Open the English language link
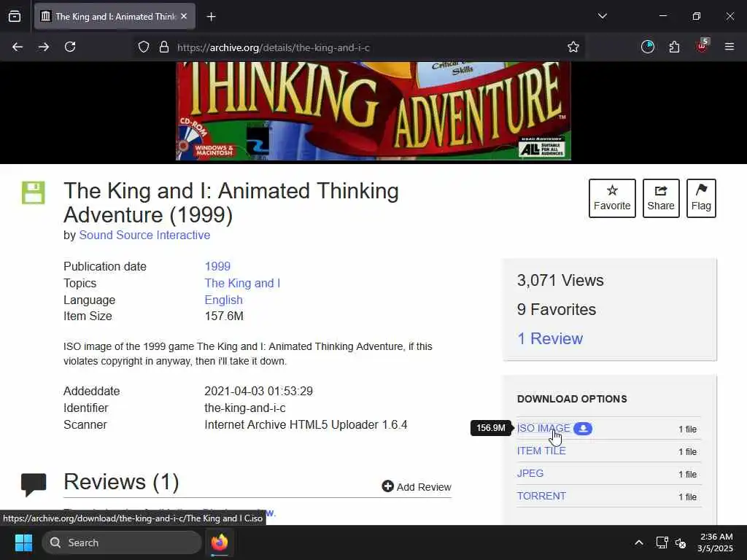 pyautogui.click(x=223, y=300)
